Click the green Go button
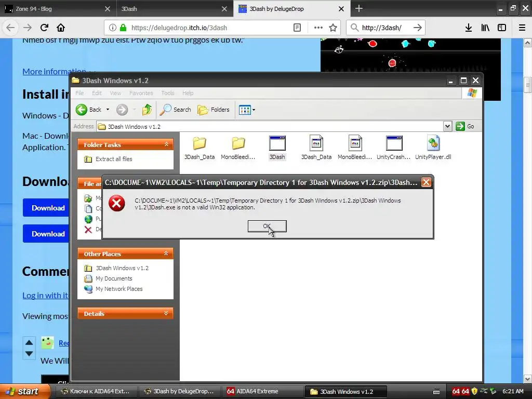 click(x=465, y=126)
